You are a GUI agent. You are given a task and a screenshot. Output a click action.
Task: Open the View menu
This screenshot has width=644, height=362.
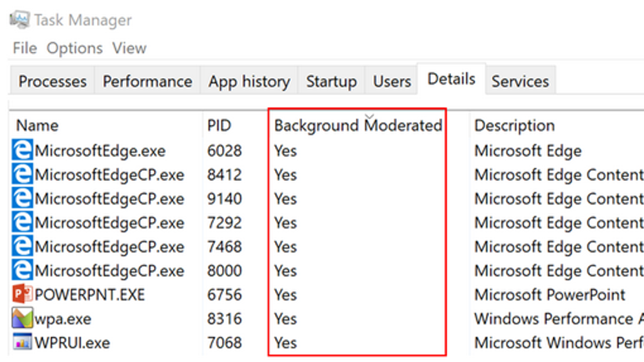point(129,48)
